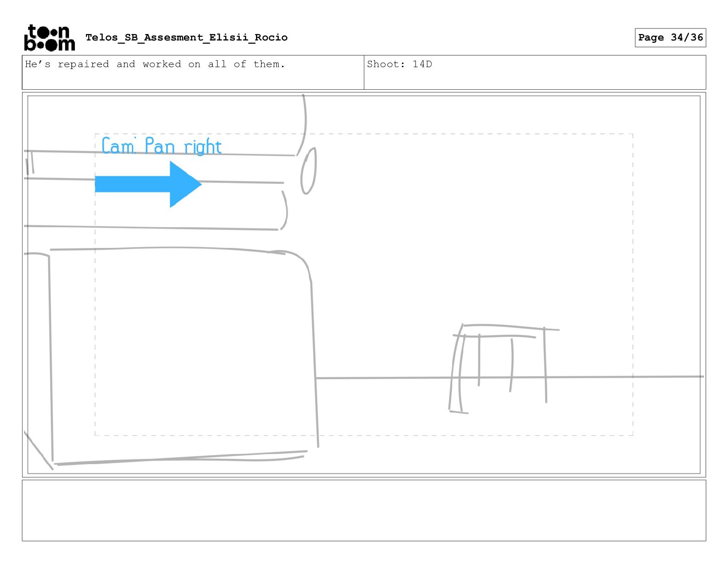728x563 pixels.
Task: Click the stool's left leg sketch
Action: [x=458, y=373]
